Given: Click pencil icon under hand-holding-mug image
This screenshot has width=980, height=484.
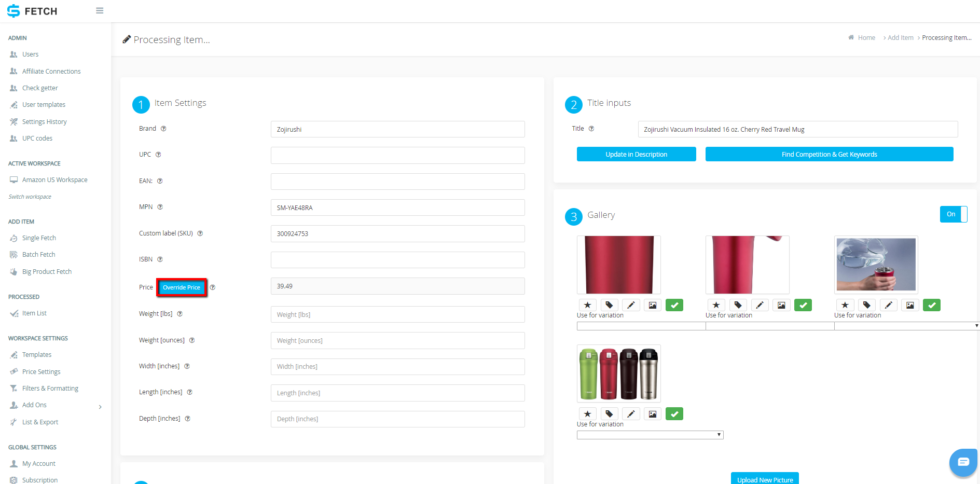Looking at the screenshot, I should pyautogui.click(x=888, y=305).
